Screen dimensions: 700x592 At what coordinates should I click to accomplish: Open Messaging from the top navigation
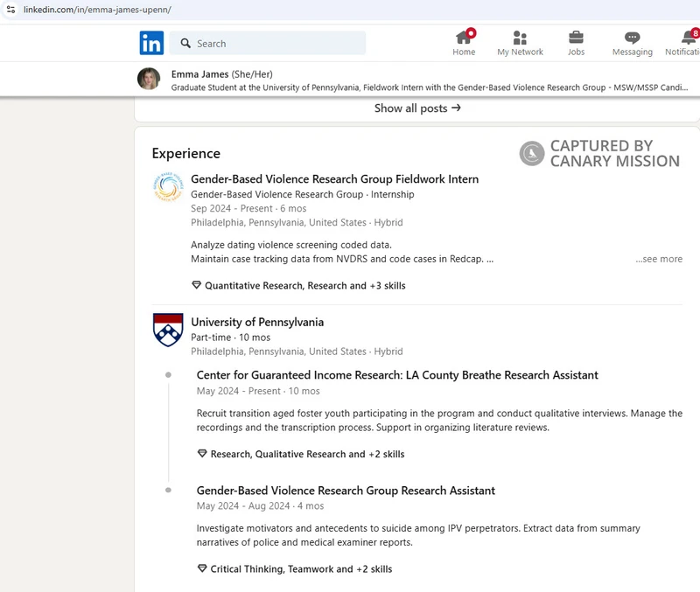(632, 38)
